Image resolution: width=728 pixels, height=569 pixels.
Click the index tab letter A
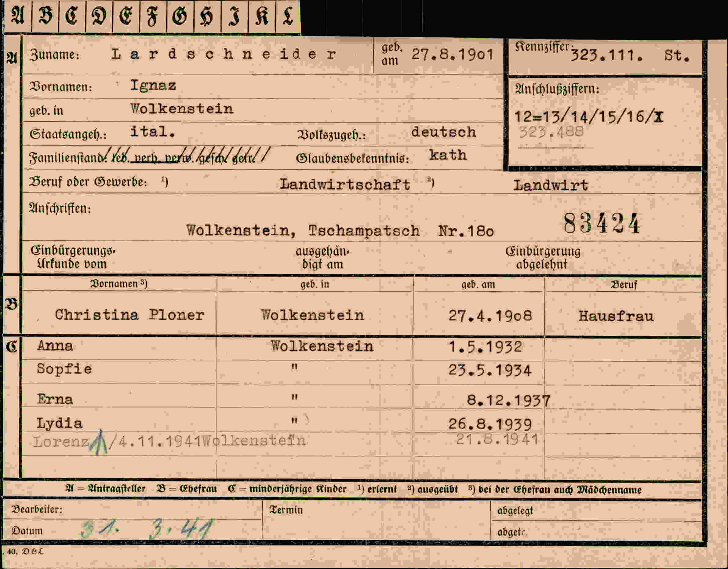(x=18, y=16)
